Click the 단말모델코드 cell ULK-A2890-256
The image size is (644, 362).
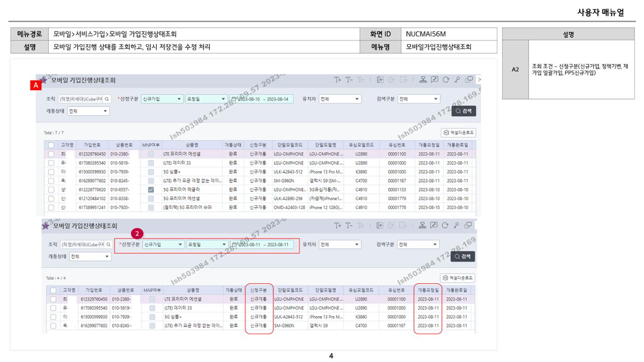(290, 198)
